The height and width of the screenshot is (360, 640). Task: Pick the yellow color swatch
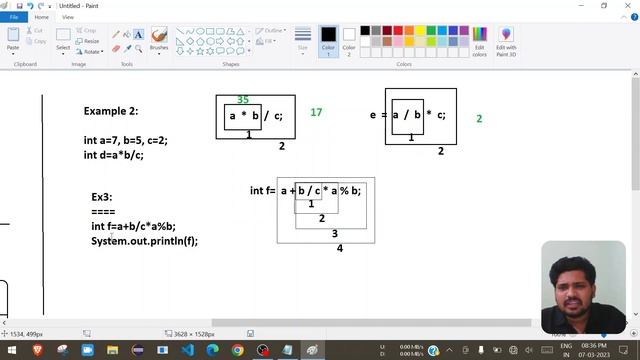[420, 30]
